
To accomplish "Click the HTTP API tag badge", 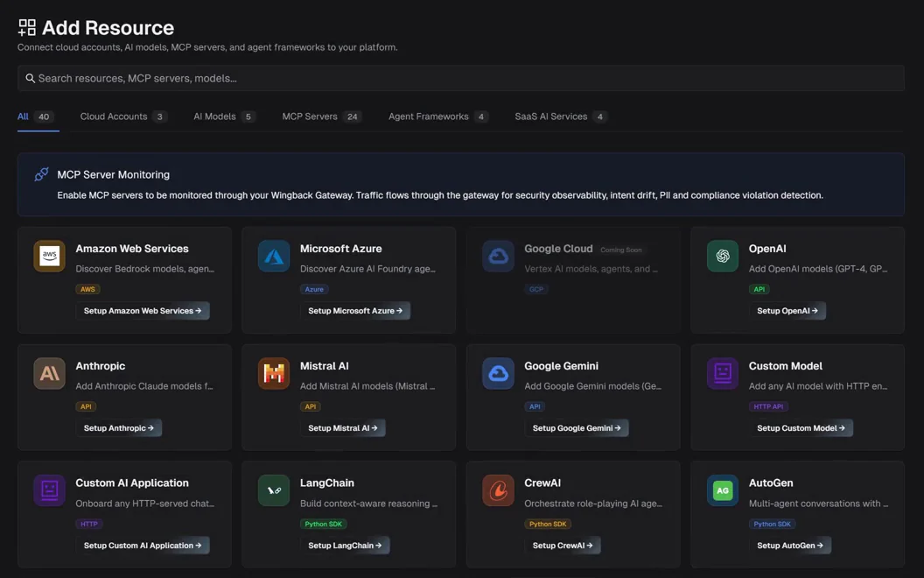I will (768, 406).
